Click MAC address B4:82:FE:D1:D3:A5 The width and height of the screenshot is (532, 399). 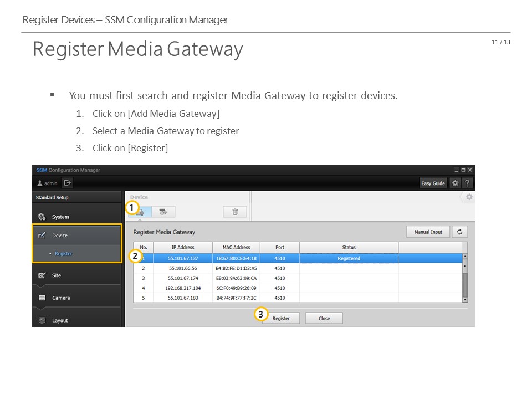tap(236, 268)
